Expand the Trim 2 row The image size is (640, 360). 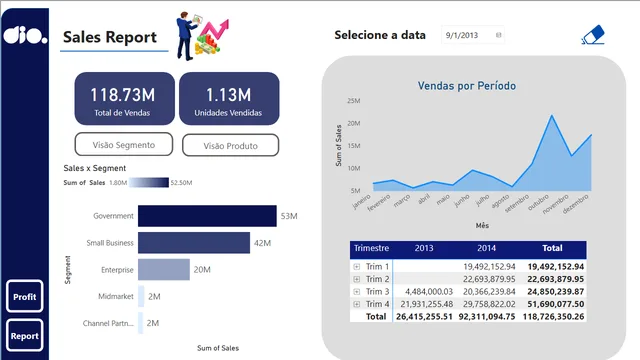pos(357,279)
